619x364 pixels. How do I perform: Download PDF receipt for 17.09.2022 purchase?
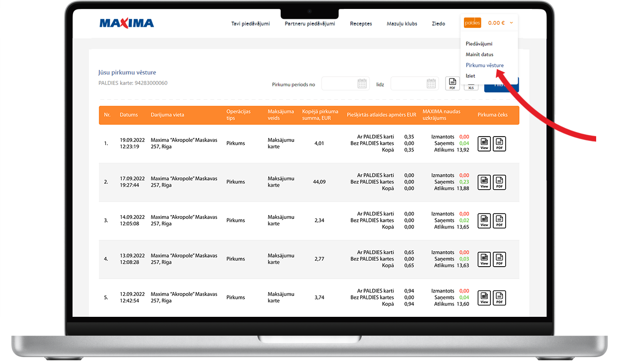[x=499, y=182]
